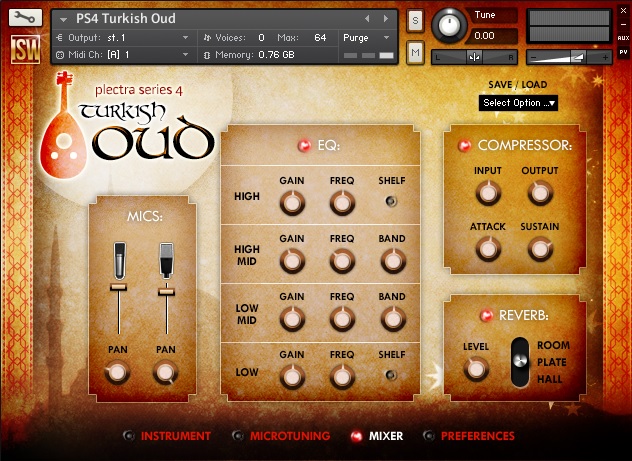The image size is (632, 461).
Task: Click the Tune knob
Action: [x=449, y=25]
